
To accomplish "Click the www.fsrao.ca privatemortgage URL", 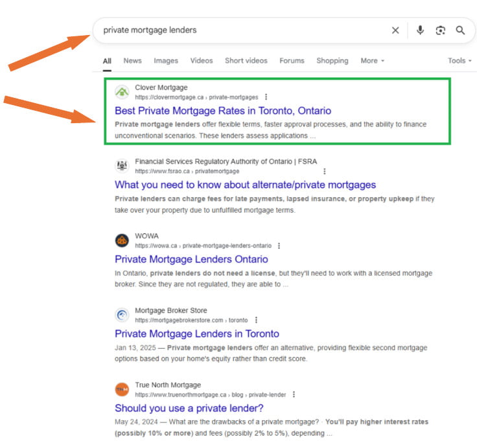I will point(187,171).
